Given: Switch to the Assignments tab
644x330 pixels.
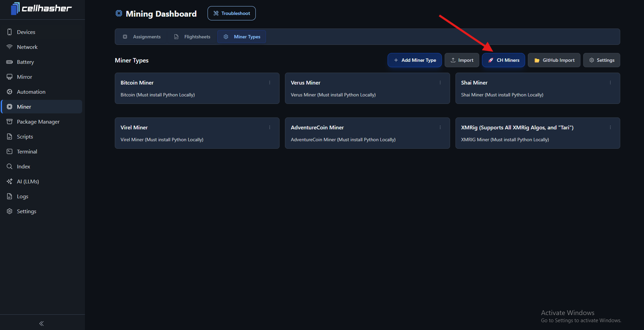Looking at the screenshot, I should pos(142,37).
